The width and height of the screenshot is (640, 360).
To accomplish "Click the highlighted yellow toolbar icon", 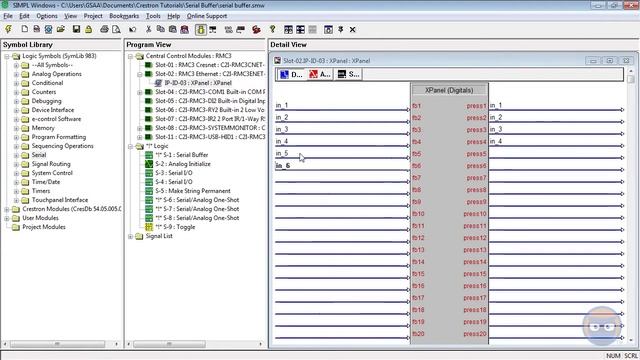I will 200,29.
